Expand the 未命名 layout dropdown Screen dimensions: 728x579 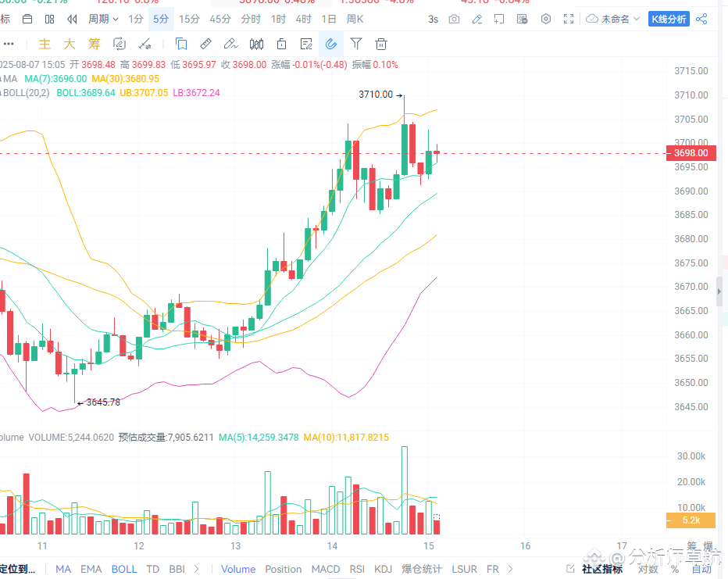(613, 19)
